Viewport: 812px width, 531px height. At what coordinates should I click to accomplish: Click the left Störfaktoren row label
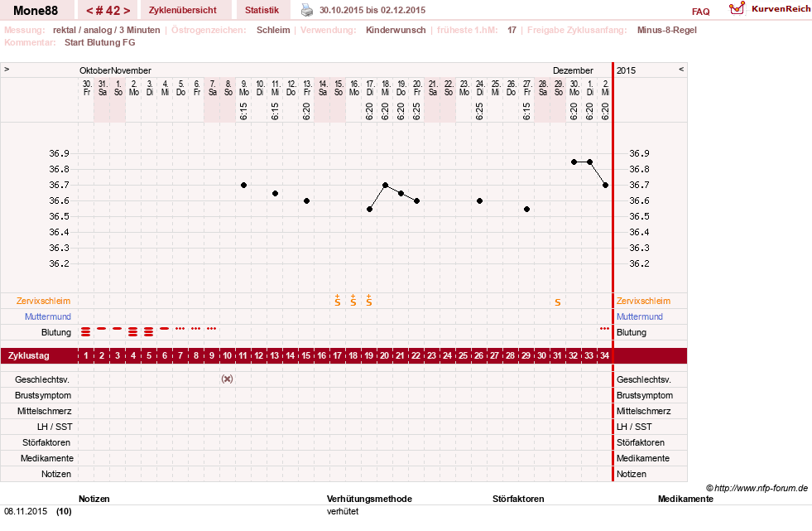point(46,442)
